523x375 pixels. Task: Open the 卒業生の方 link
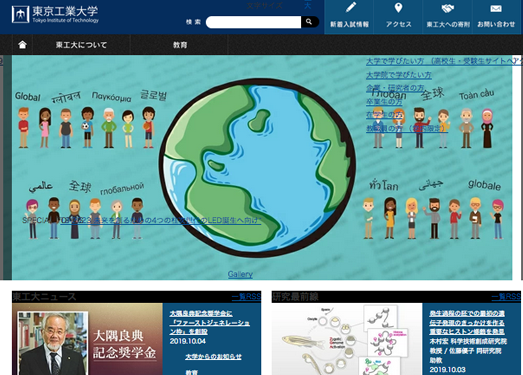pos(384,101)
